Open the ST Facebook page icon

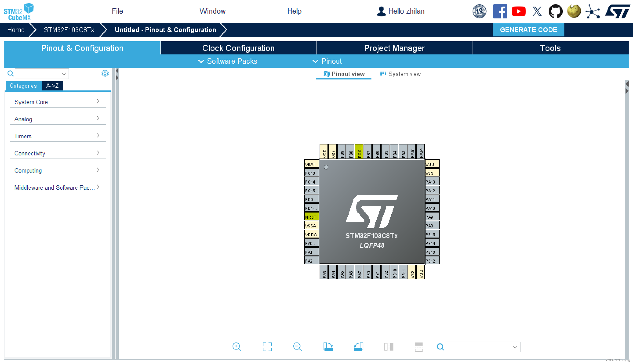[x=500, y=11]
